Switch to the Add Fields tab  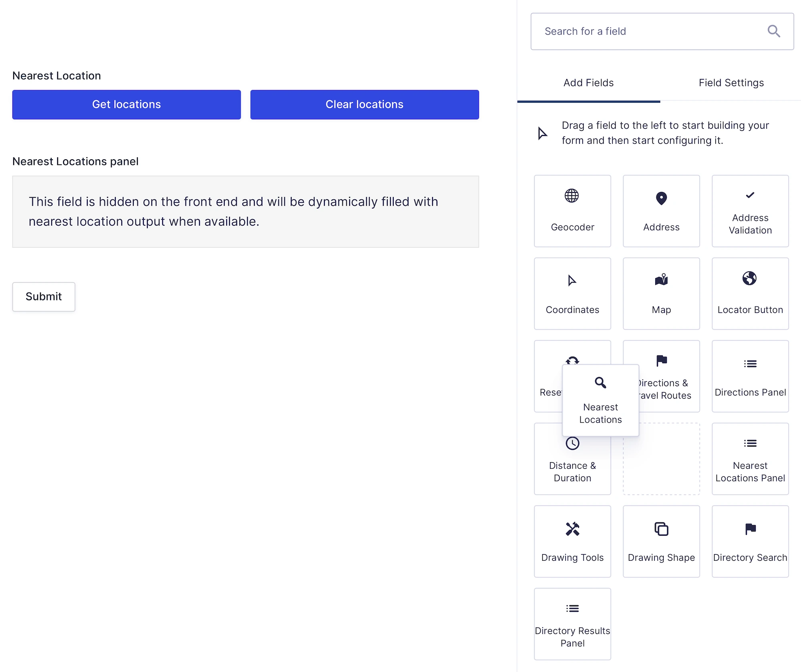(x=588, y=83)
